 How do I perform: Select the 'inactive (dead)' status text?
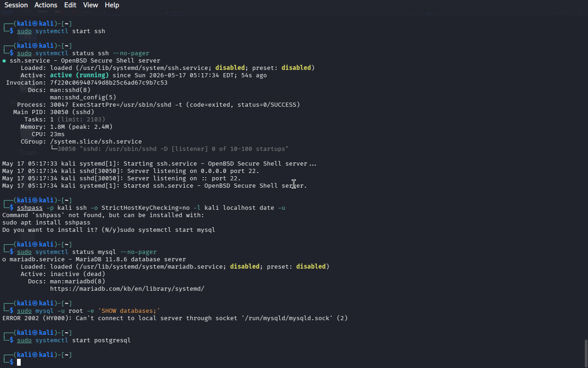click(78, 274)
